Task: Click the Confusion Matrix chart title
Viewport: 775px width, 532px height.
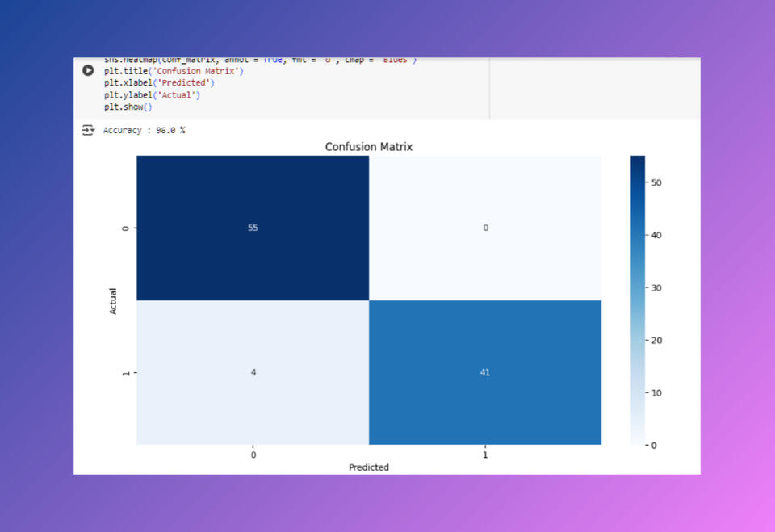Action: pos(368,147)
